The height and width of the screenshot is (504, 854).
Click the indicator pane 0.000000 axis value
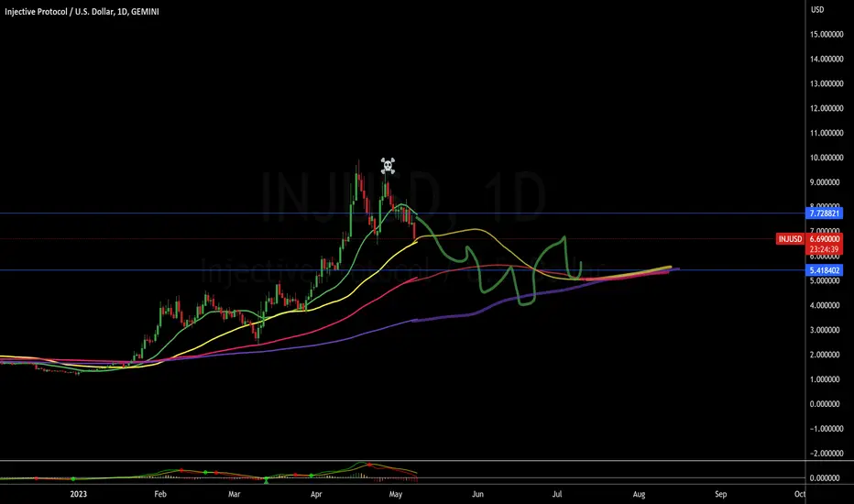[x=825, y=477]
